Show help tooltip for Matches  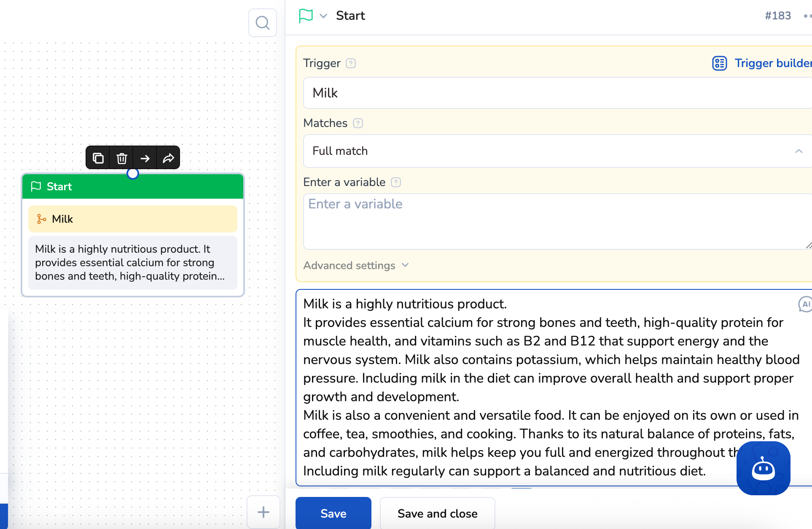(x=358, y=123)
